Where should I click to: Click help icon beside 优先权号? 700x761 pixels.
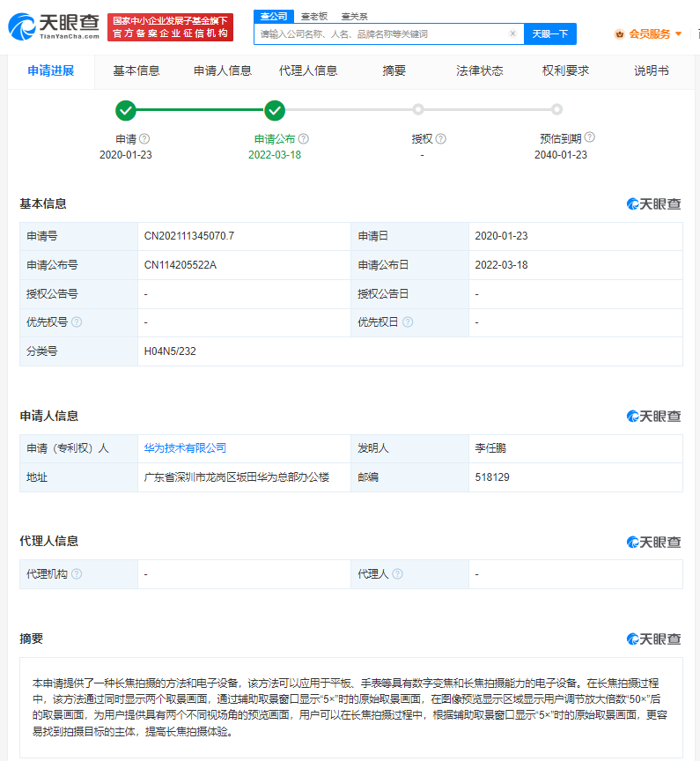(77, 321)
